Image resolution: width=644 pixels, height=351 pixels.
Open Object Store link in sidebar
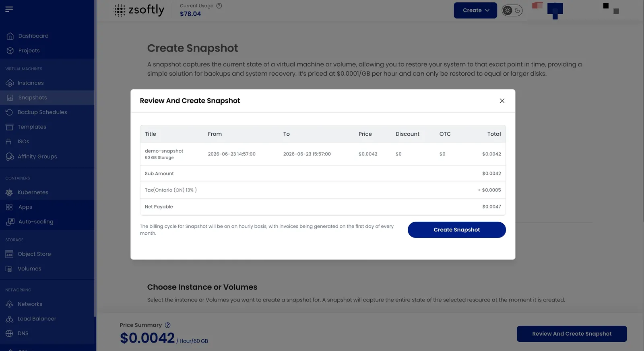(34, 254)
